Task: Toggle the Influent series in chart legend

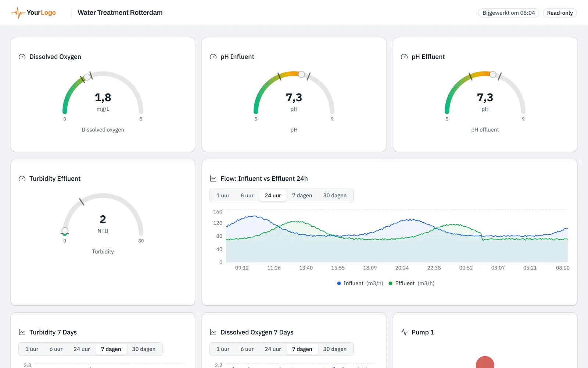Action: [x=360, y=283]
